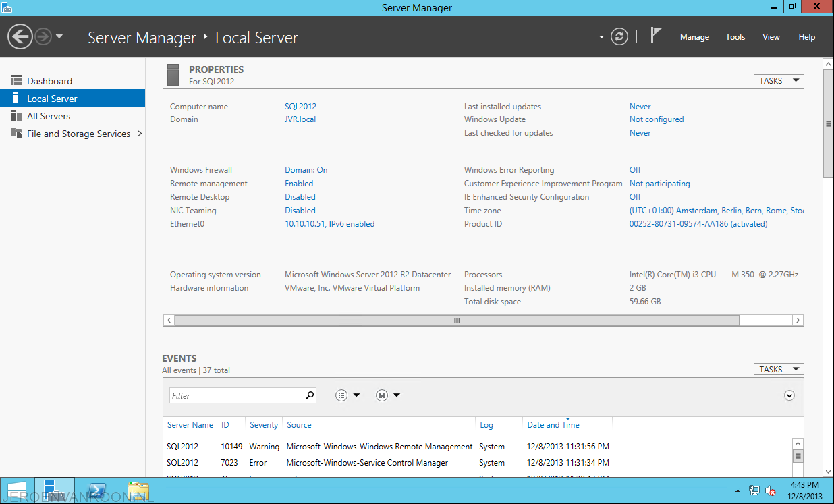Click the properties horizontal scrollbar thumb

click(x=457, y=320)
